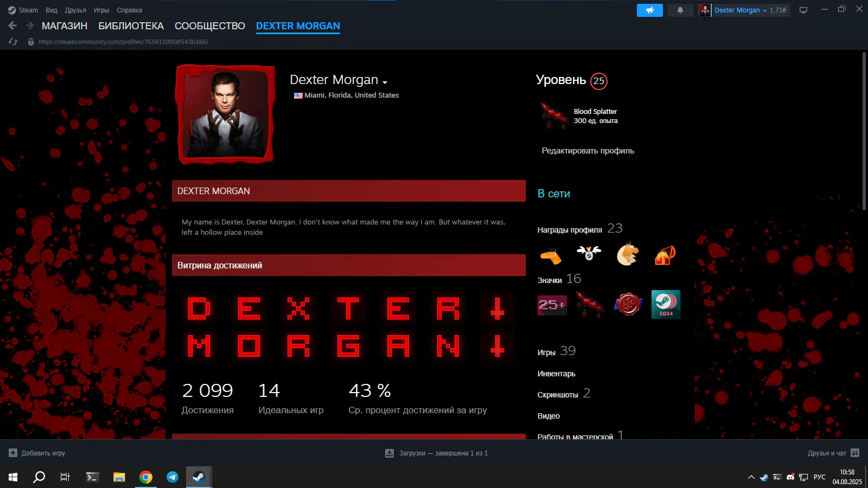Open the blood splatter badge in Значки
The width and height of the screenshot is (868, 488).
click(590, 305)
